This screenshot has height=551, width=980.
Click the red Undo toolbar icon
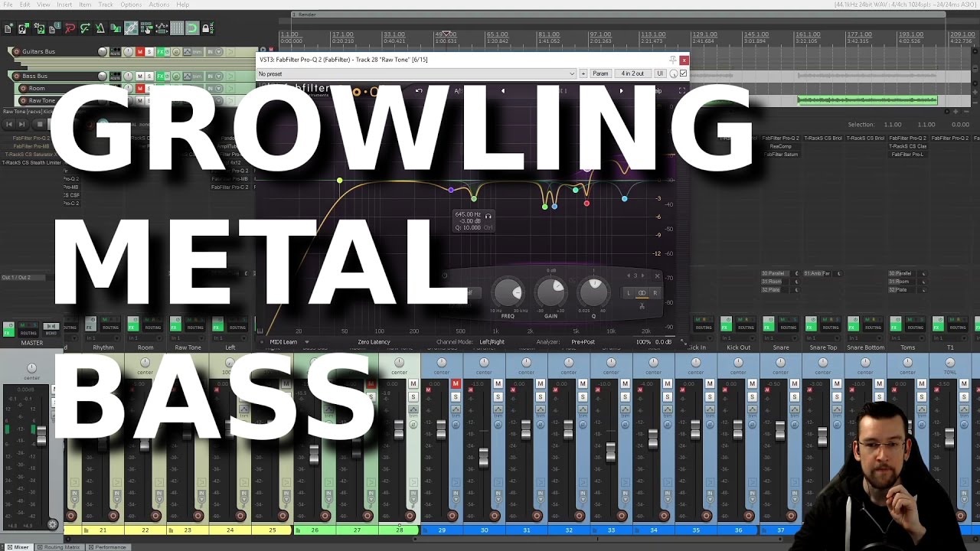click(x=70, y=28)
